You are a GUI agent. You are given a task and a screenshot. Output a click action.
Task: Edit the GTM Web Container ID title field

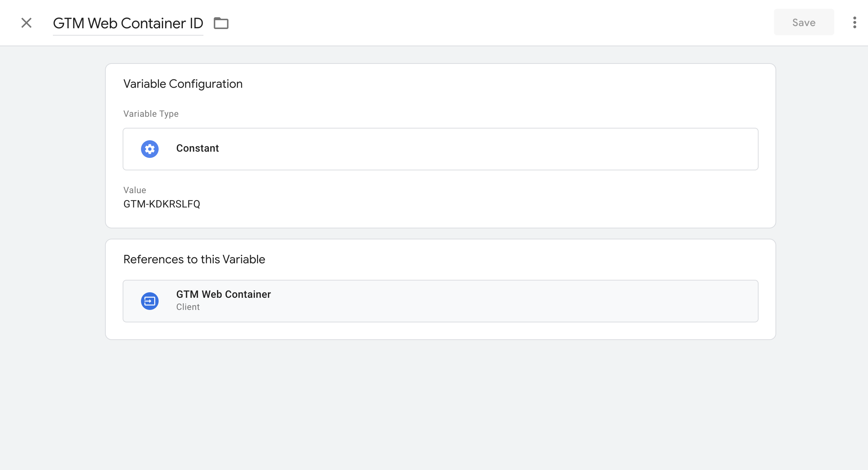tap(128, 23)
